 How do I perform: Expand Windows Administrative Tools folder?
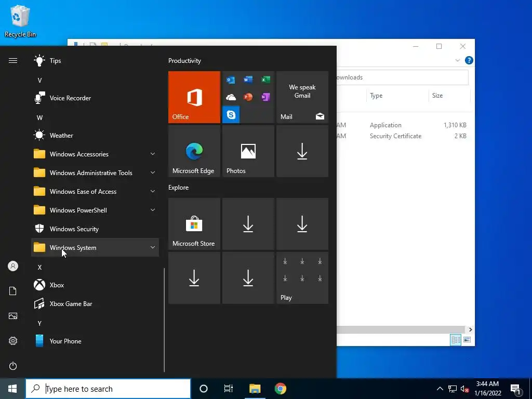click(x=95, y=172)
